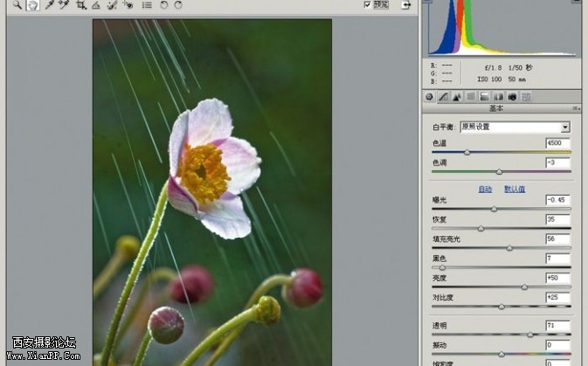Click the 填充亮光 fill light slider handle

(x=510, y=248)
